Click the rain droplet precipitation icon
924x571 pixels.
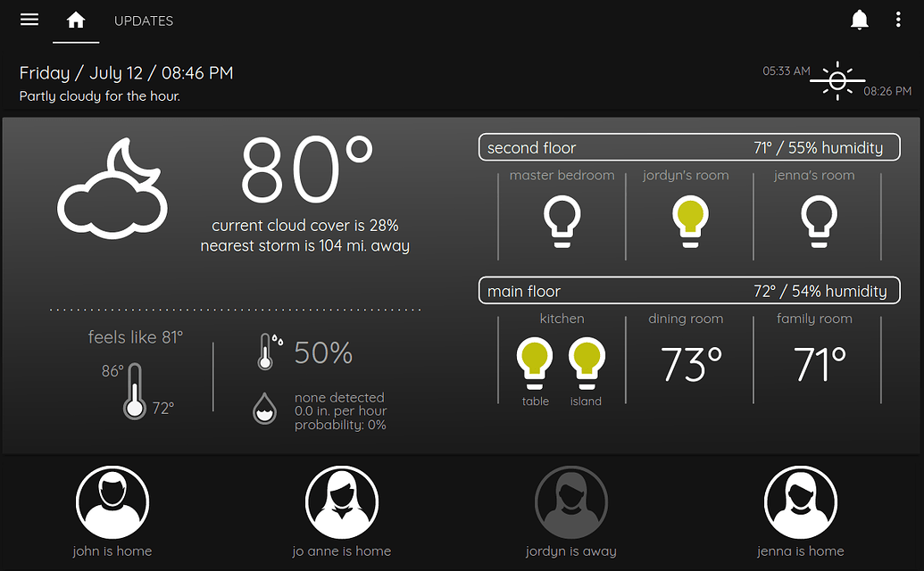pos(264,410)
